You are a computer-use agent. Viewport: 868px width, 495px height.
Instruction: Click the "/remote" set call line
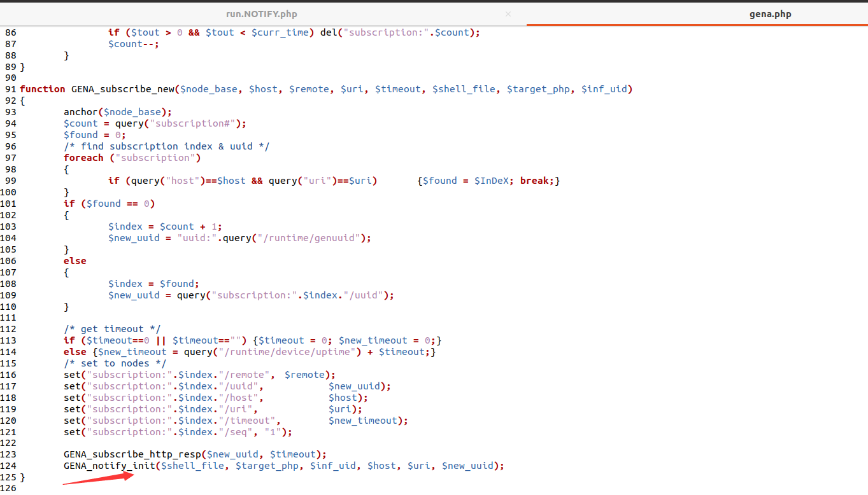coord(199,375)
